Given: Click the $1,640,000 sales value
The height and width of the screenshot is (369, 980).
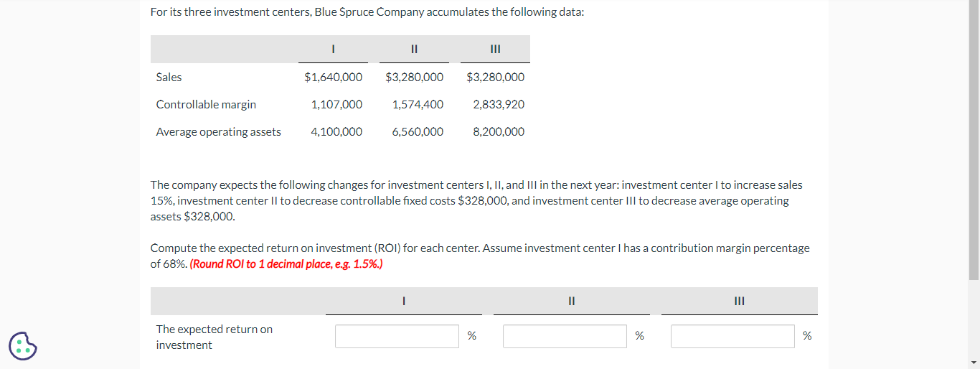Looking at the screenshot, I should (333, 77).
